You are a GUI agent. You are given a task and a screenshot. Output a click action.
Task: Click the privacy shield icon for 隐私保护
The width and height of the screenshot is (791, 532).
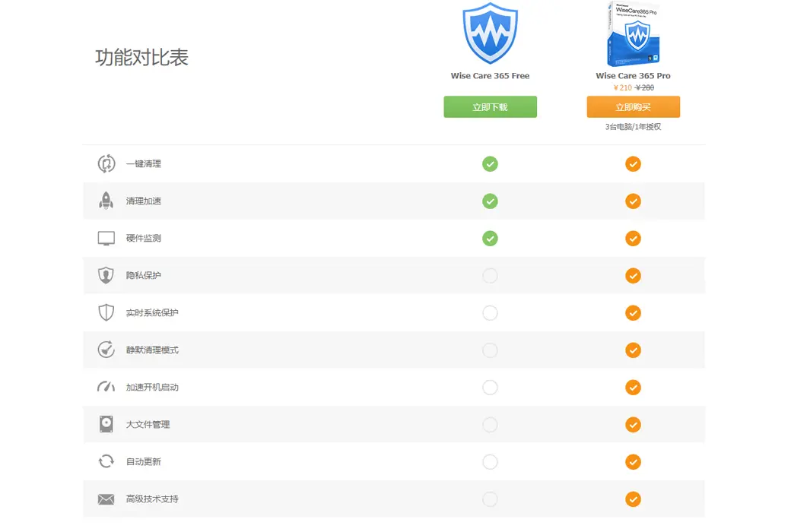[x=106, y=275]
